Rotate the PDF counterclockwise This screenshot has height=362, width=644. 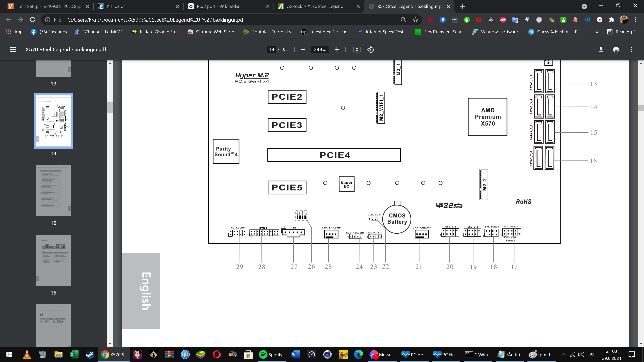click(370, 49)
